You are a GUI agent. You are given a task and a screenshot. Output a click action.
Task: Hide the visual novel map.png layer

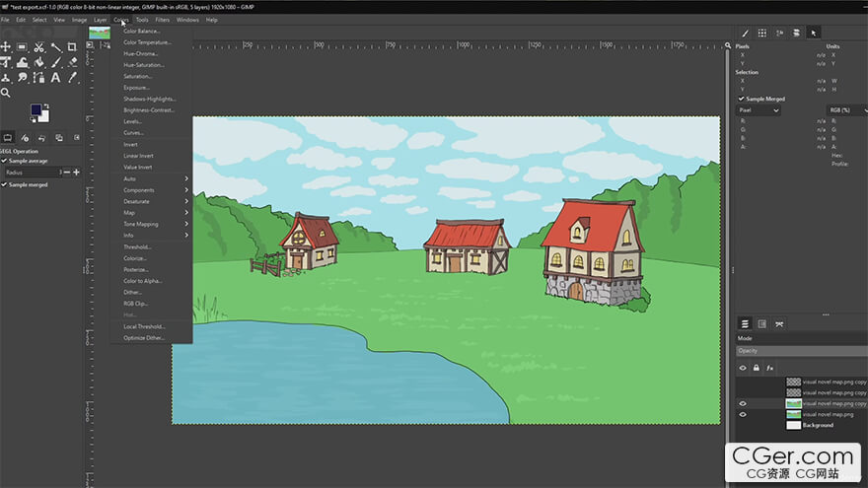click(743, 414)
